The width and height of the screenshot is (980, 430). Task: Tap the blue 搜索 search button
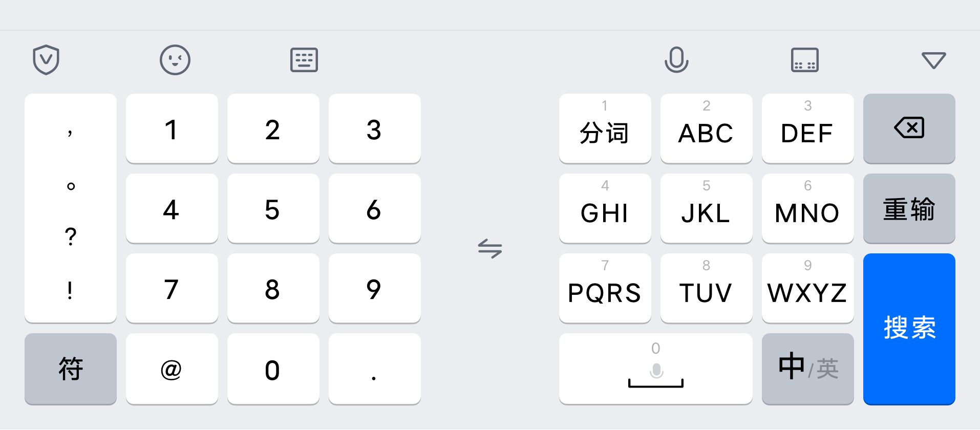[x=909, y=329]
